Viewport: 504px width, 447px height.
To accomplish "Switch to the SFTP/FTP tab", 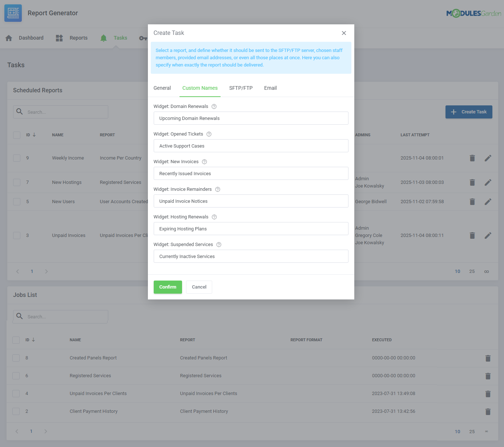I will click(241, 88).
